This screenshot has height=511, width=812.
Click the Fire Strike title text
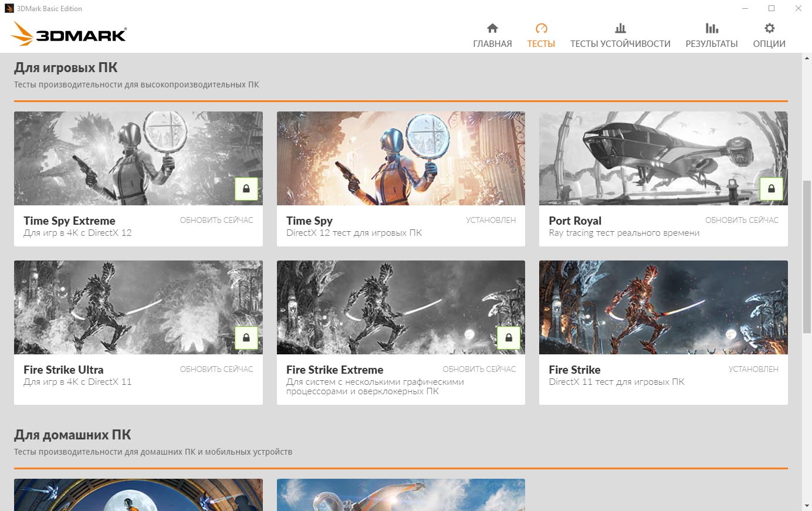point(574,370)
